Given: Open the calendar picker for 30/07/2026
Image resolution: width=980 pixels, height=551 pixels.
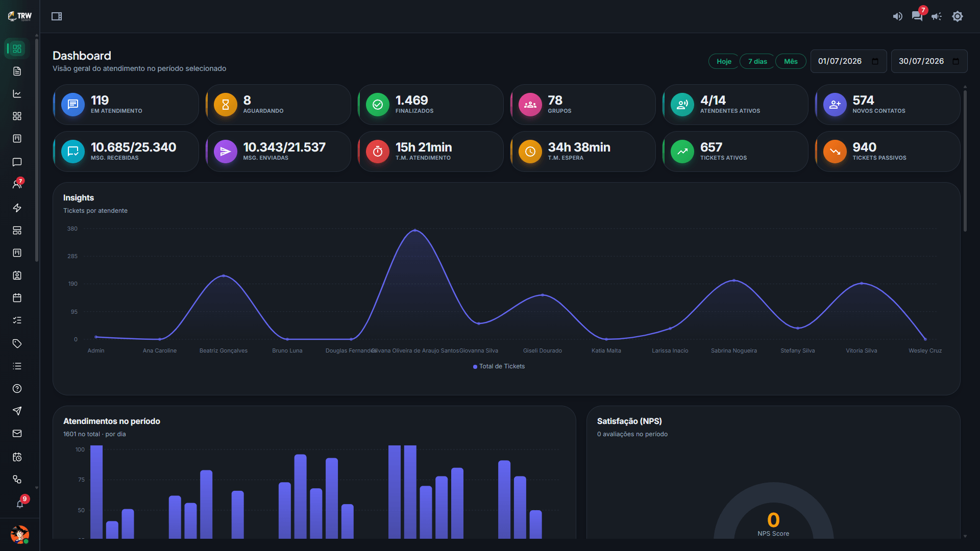Looking at the screenshot, I should [955, 61].
